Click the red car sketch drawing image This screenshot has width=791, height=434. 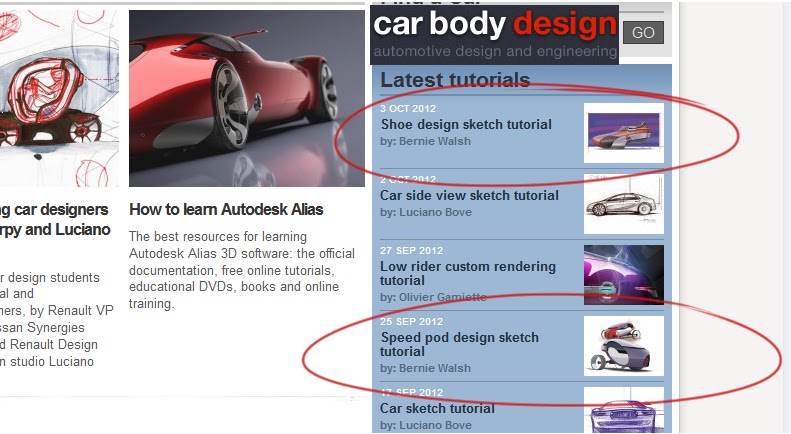[x=59, y=98]
